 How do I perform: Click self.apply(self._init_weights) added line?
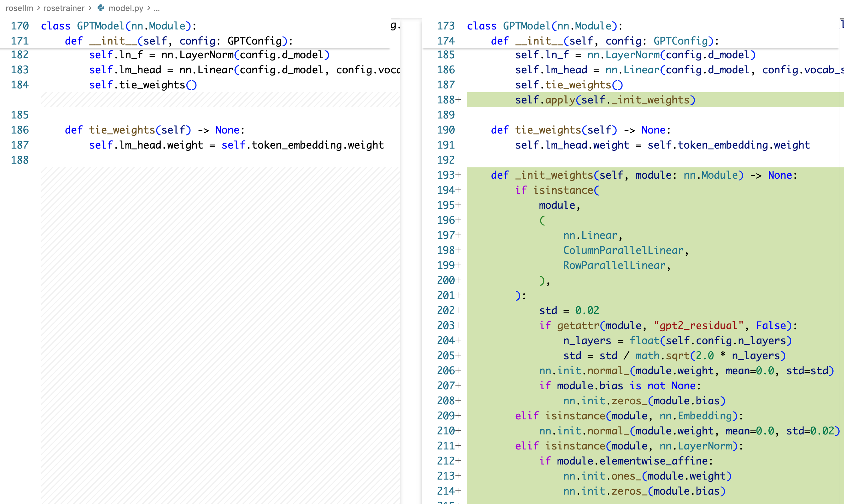(605, 100)
